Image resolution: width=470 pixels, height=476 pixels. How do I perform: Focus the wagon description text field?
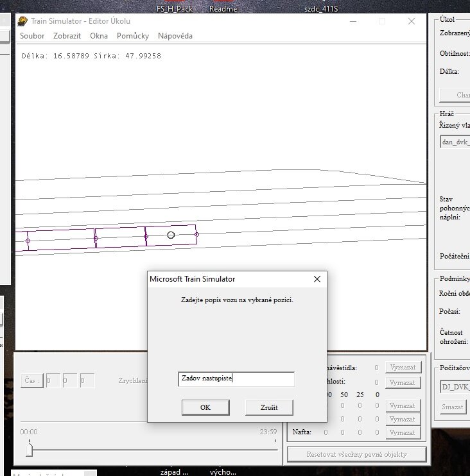[236, 379]
